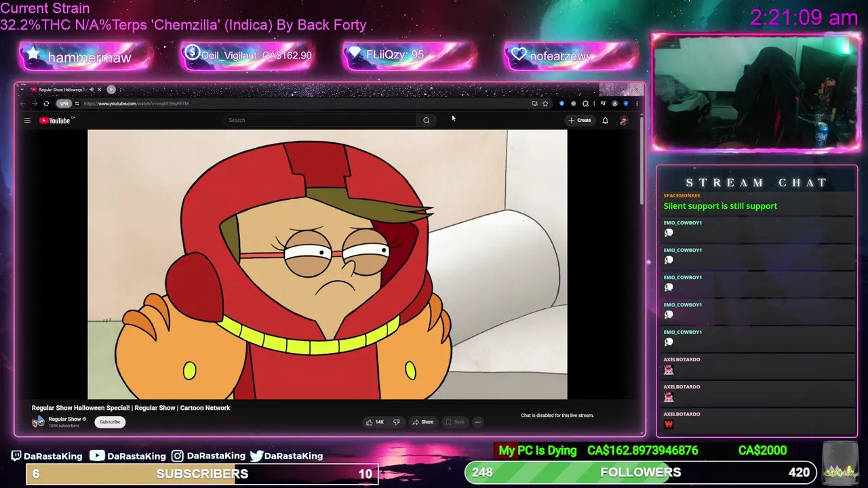Screen dimensions: 868x488
Task: Click the FLiiQzy 95 bits box
Action: tap(409, 56)
